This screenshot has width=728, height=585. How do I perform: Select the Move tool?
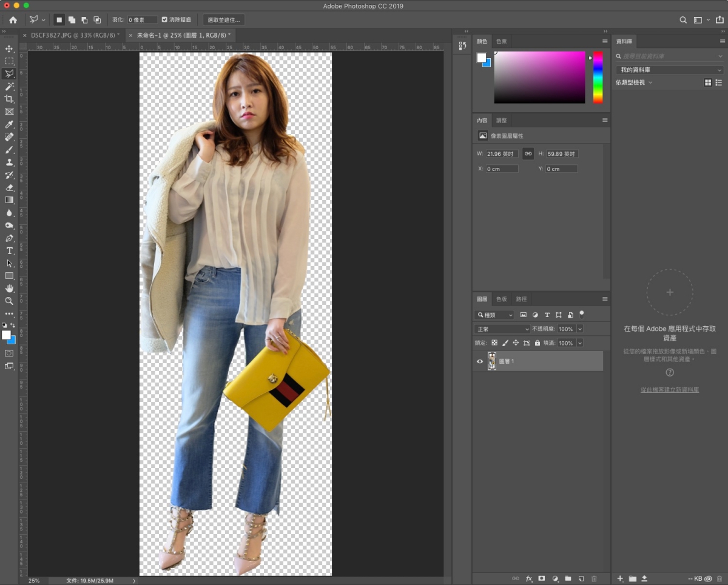tap(9, 48)
